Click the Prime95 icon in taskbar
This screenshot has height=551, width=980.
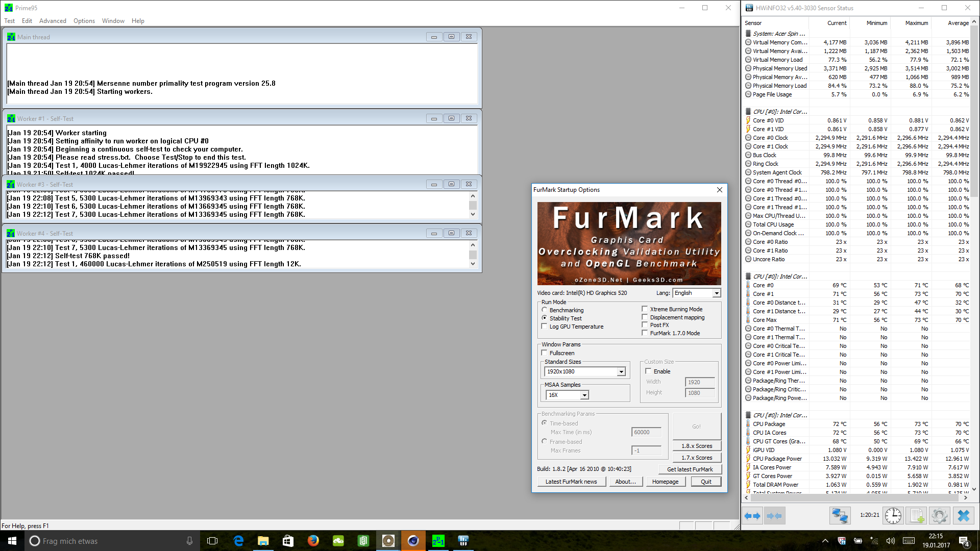(438, 541)
